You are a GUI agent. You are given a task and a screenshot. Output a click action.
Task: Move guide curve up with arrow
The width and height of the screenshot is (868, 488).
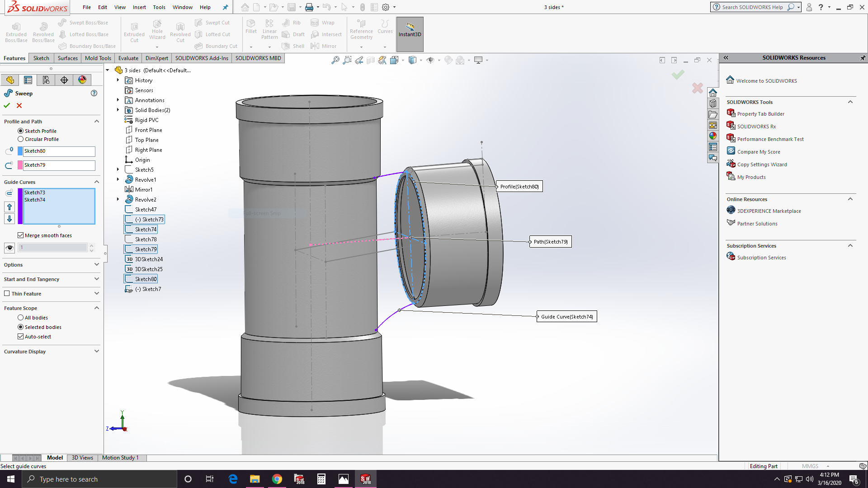tap(9, 207)
